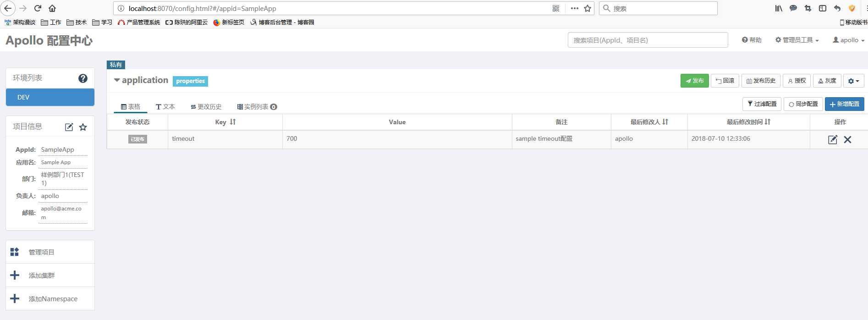Image resolution: width=868 pixels, height=320 pixels.
Task: Open the QR code icon in address bar
Action: (x=556, y=8)
